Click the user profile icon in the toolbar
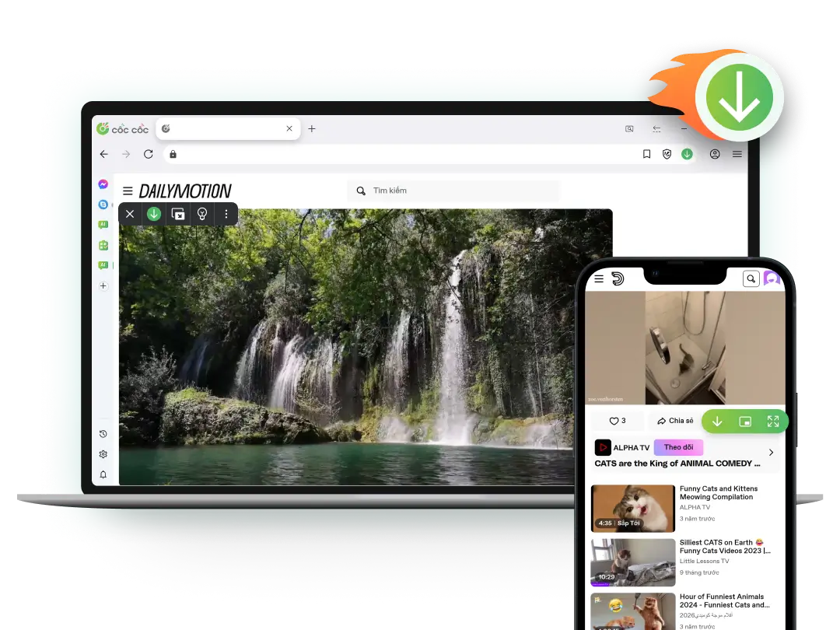The image size is (840, 630). coord(715,154)
